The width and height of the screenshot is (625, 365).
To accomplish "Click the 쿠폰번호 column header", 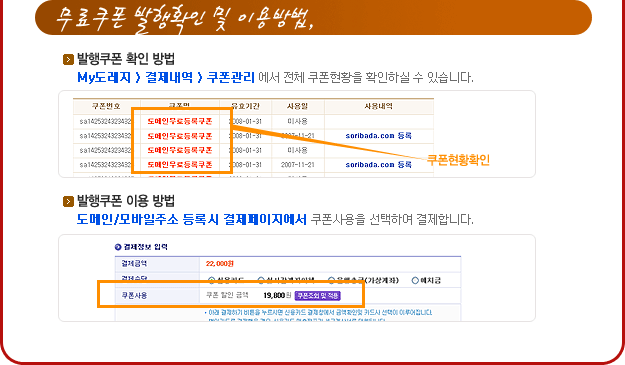I will [x=106, y=106].
